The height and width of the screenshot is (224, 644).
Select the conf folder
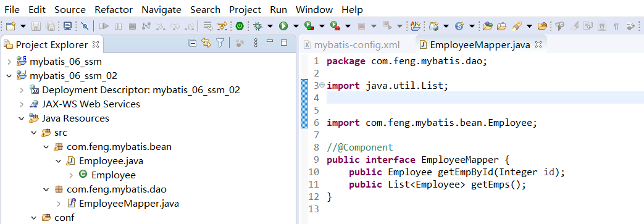[x=64, y=217]
